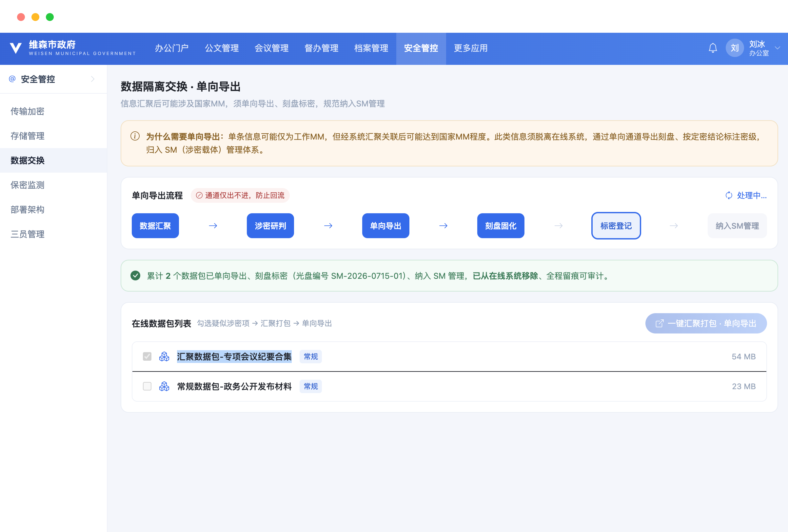Click the package icon for 常规数据包-政务公开发布材料

click(164, 386)
